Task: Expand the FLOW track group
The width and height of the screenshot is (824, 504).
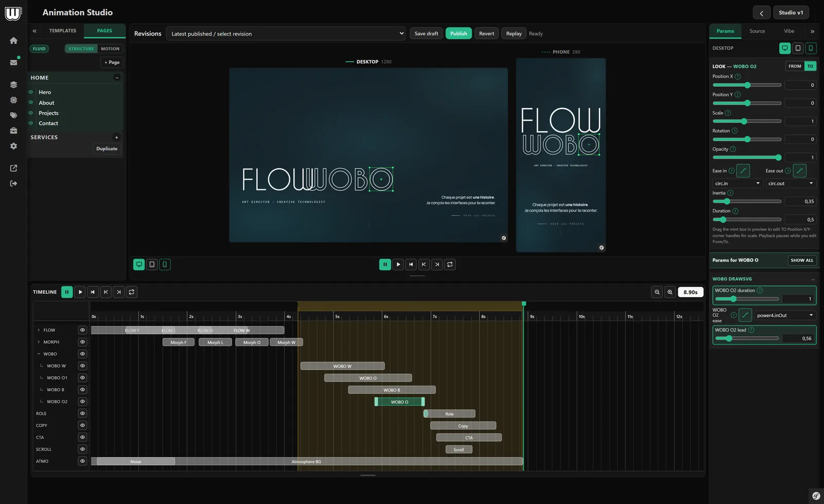Action: (x=39, y=330)
